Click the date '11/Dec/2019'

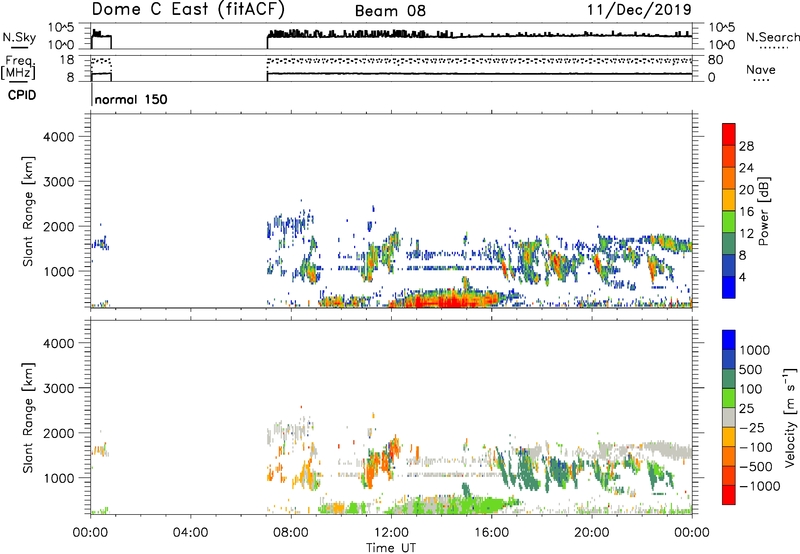639,9
